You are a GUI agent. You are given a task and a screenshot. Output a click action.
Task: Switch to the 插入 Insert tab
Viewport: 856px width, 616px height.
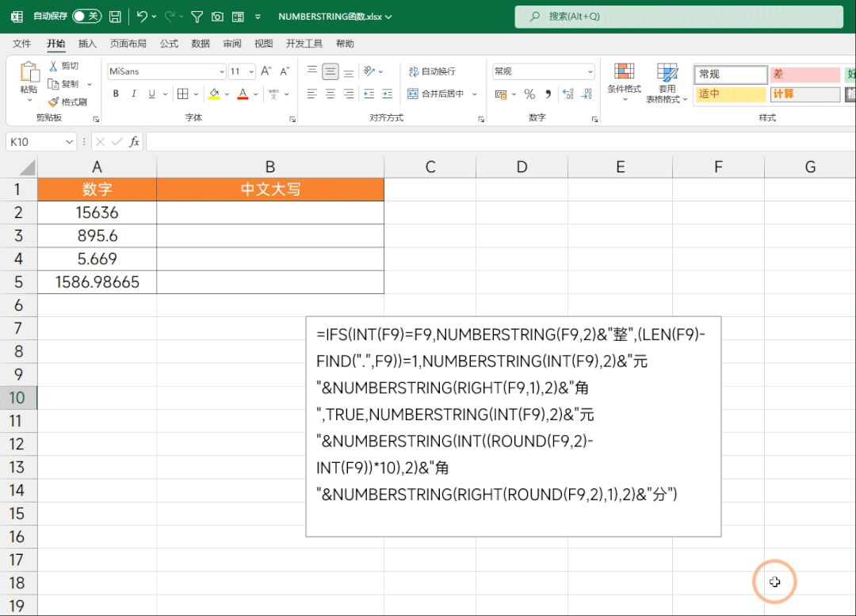tap(87, 44)
